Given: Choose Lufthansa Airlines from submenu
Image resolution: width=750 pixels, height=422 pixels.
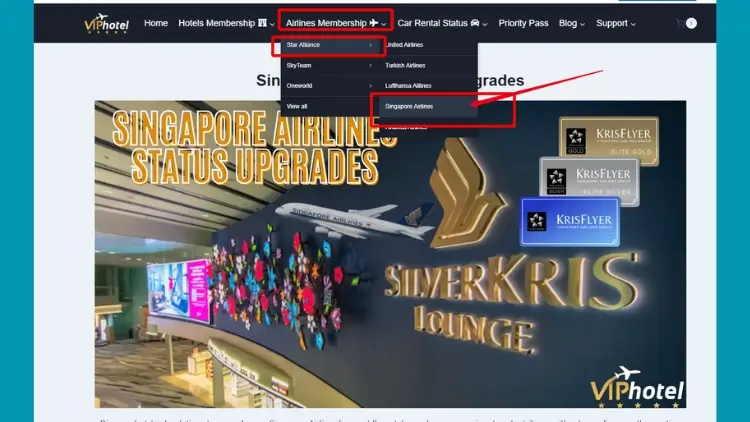Looking at the screenshot, I should tap(429, 86).
